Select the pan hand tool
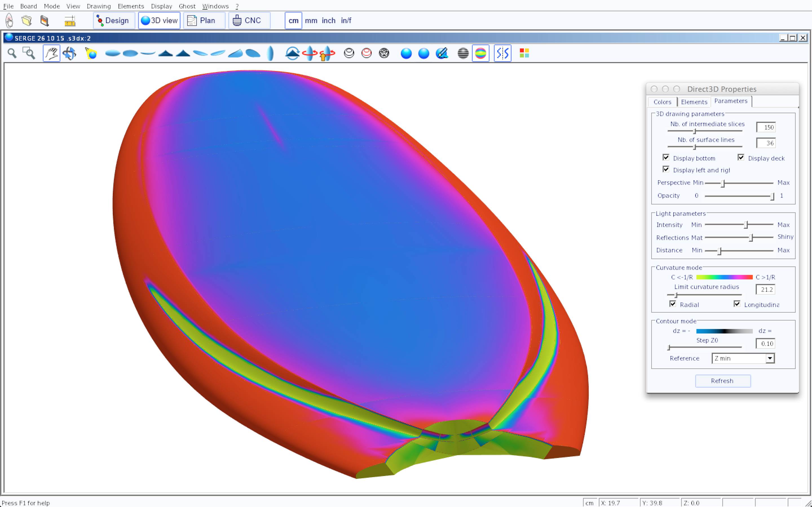This screenshot has width=812, height=507. click(x=51, y=53)
